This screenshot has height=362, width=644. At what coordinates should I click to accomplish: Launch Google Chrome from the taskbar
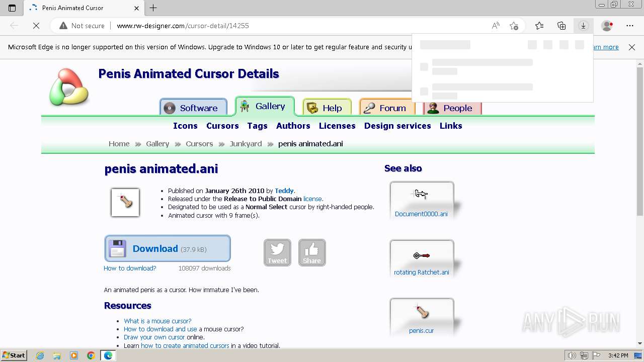pyautogui.click(x=91, y=355)
